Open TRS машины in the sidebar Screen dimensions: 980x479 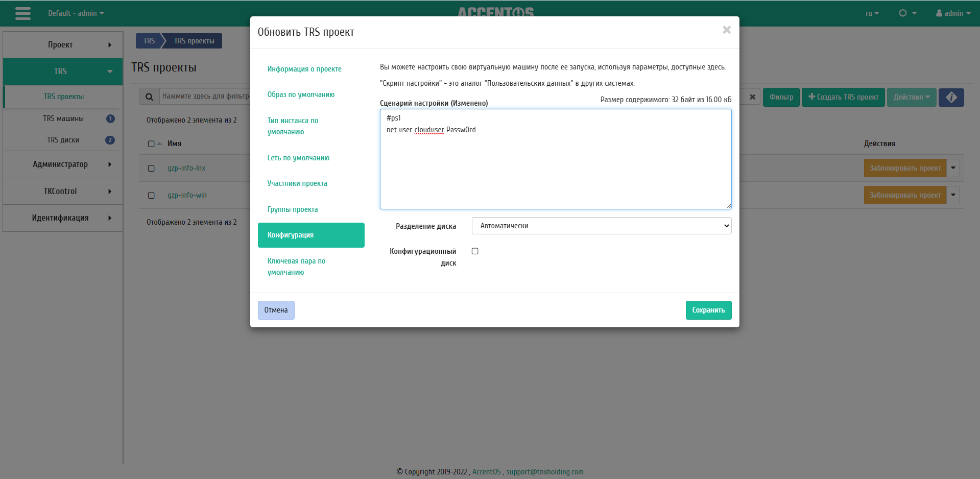pos(63,118)
